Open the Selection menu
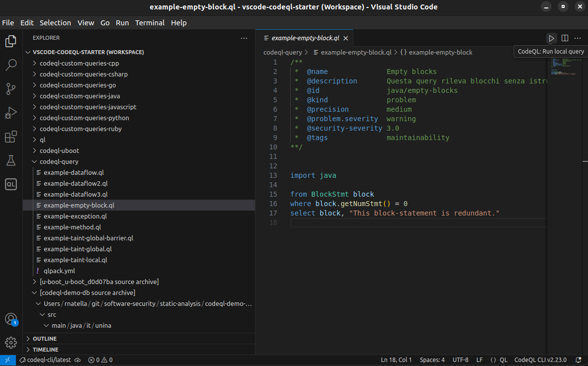Screen dimensions: 588x366 click(x=56, y=23)
